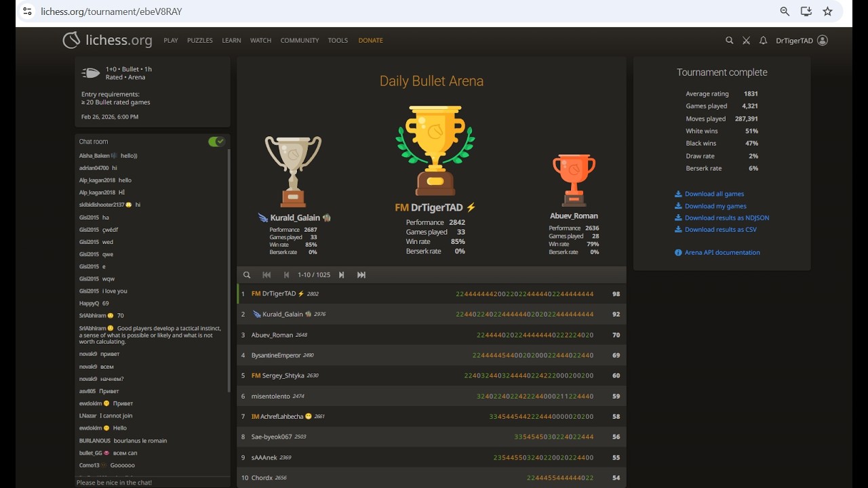The width and height of the screenshot is (868, 488).
Task: Click skibidishooter2137 username in chat
Action: click(x=101, y=205)
